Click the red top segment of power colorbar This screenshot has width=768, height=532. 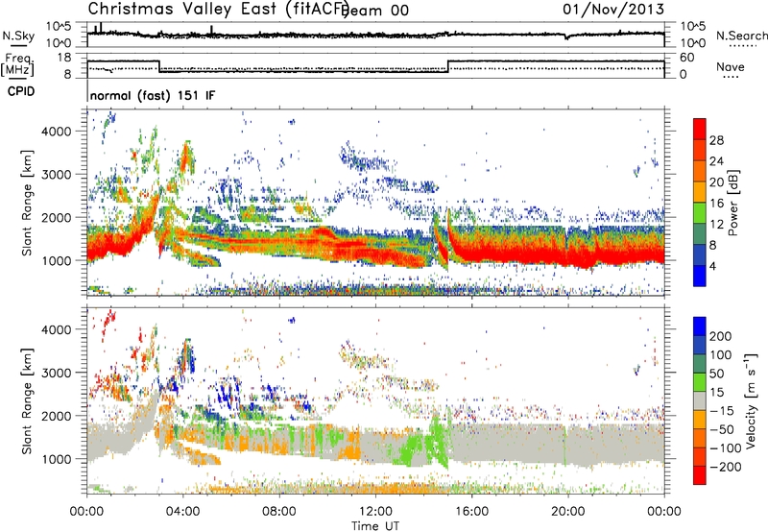pos(700,129)
